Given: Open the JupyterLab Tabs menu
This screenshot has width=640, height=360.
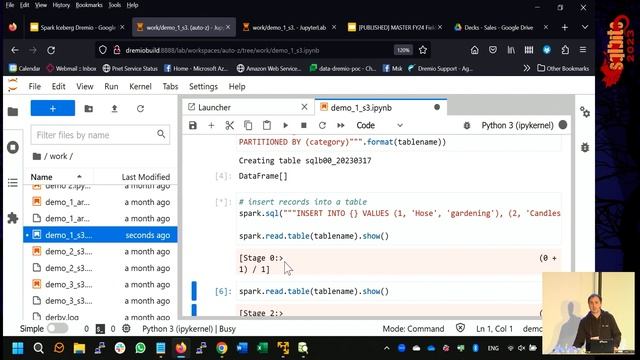Looking at the screenshot, I should [x=170, y=87].
